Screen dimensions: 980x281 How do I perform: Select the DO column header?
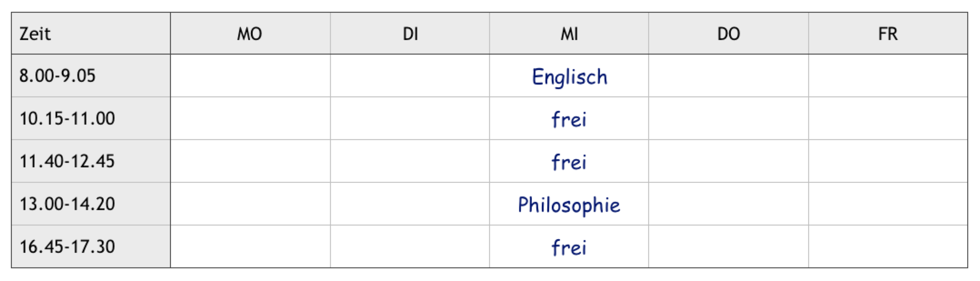tap(728, 34)
